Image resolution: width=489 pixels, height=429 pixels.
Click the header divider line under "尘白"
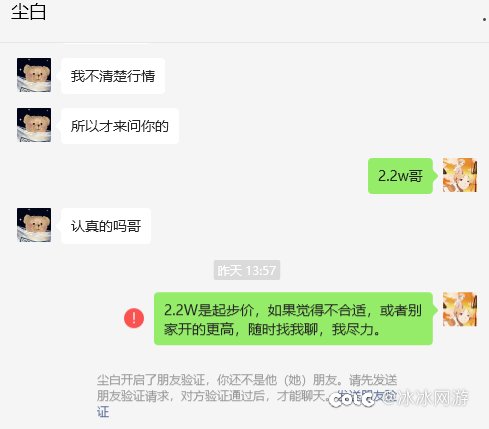click(244, 42)
